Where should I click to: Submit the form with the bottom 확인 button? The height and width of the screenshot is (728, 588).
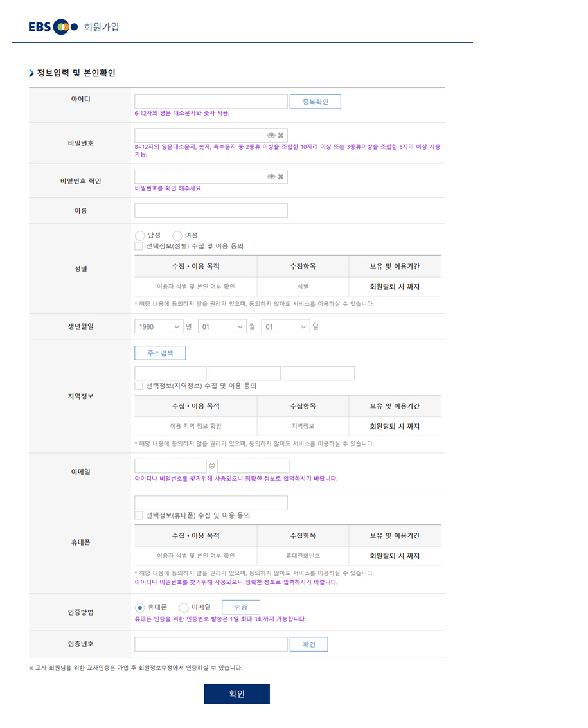pos(236,693)
